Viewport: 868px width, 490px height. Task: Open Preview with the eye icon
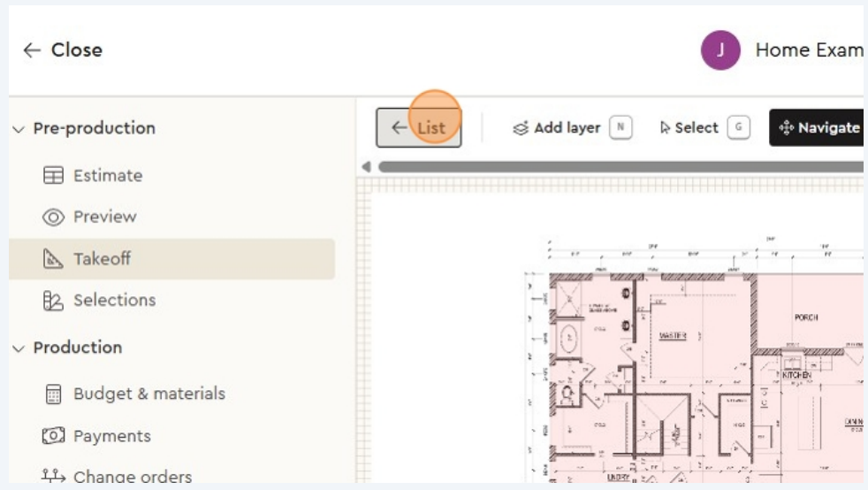click(54, 217)
